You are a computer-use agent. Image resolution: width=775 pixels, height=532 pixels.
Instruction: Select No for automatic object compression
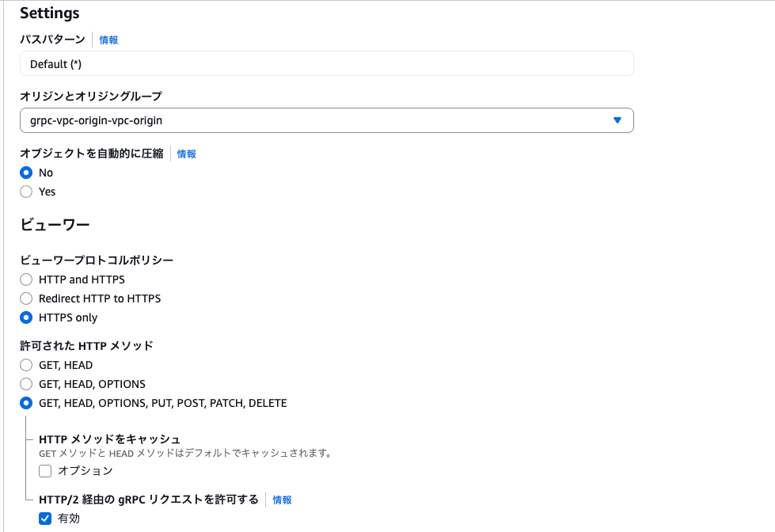click(25, 172)
